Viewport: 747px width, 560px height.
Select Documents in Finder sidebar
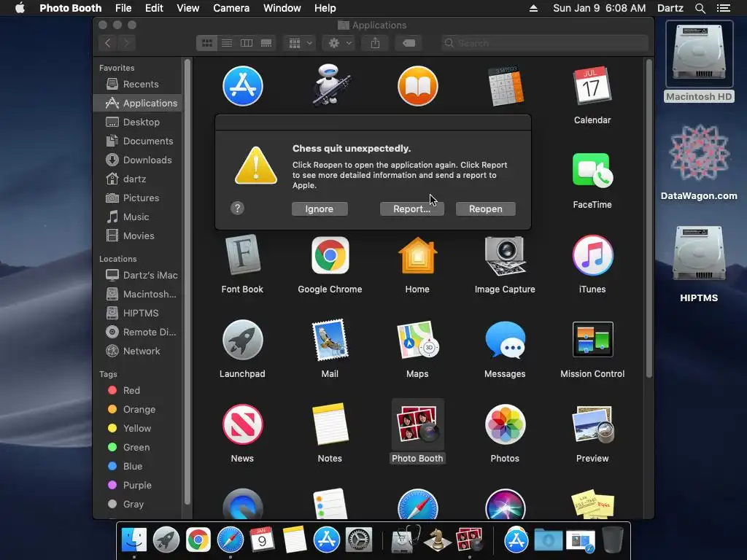pyautogui.click(x=137, y=141)
